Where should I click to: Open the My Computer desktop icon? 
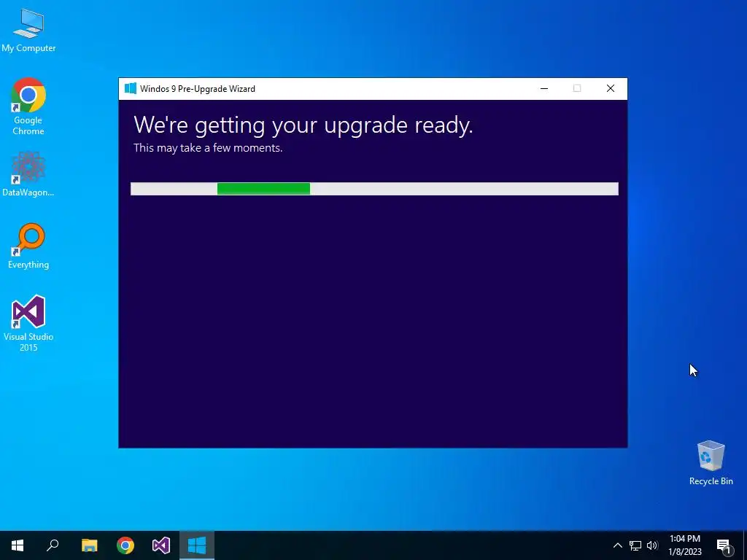click(28, 31)
